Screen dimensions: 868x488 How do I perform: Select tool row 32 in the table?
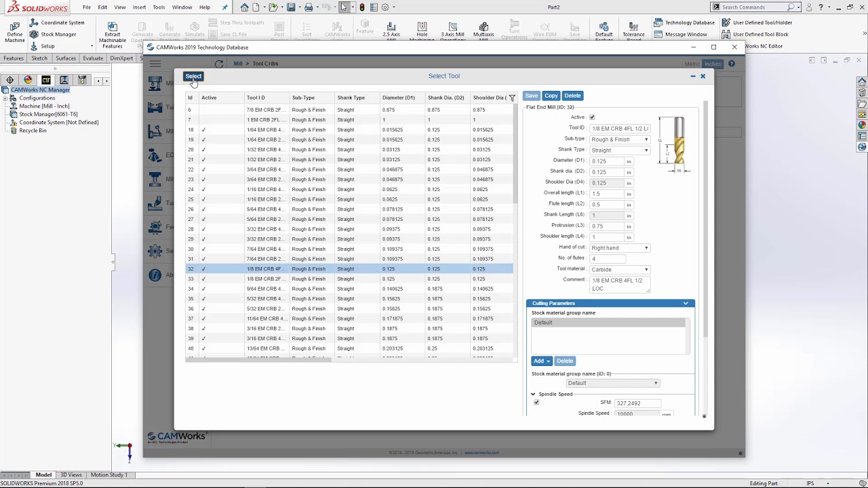[349, 269]
